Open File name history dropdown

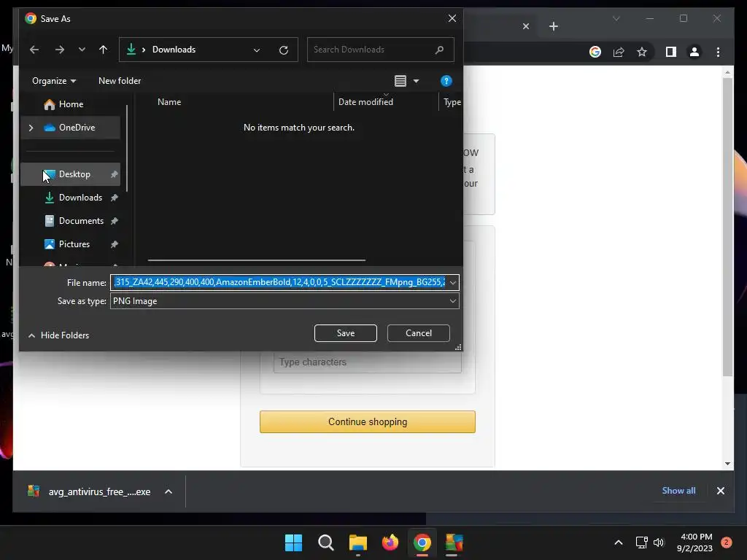452,283
